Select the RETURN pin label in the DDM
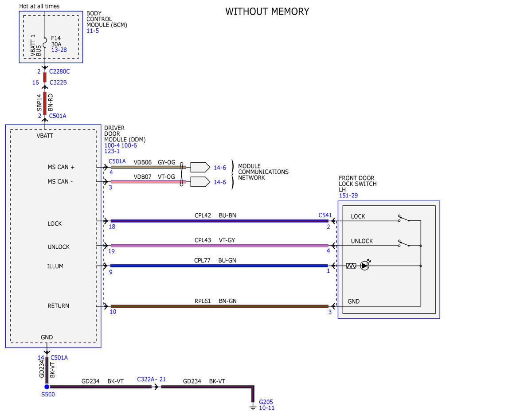 58,306
